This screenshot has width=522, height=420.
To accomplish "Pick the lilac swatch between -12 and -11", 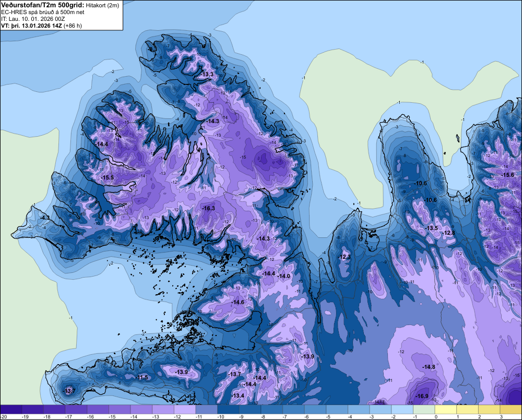I will pos(185,410).
